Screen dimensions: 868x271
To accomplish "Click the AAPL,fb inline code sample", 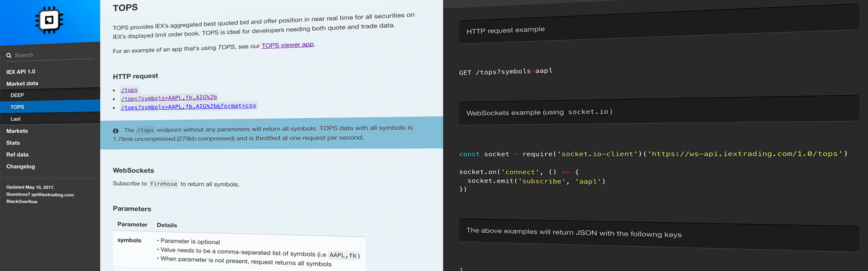I will (x=343, y=255).
